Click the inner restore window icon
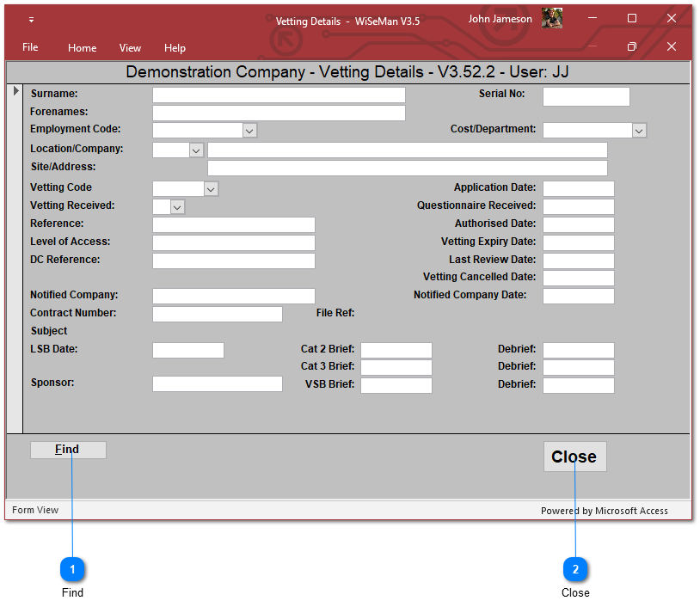 631,46
